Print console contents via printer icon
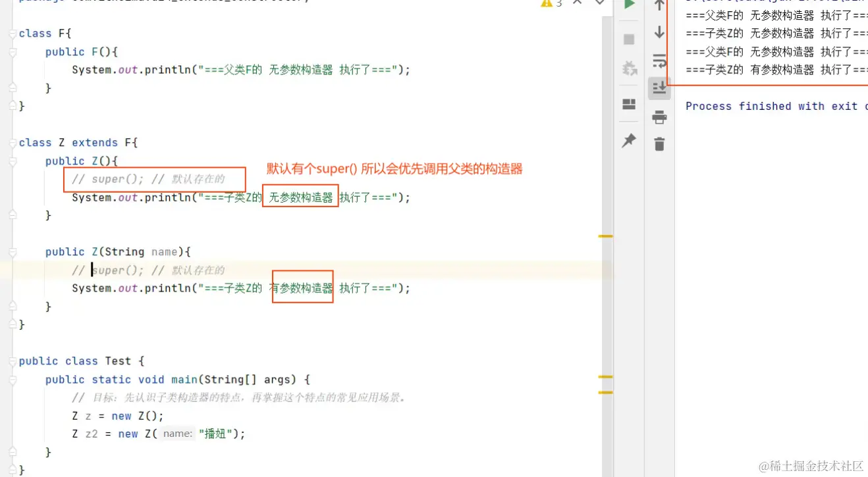Viewport: 868px width, 477px height. tap(659, 116)
